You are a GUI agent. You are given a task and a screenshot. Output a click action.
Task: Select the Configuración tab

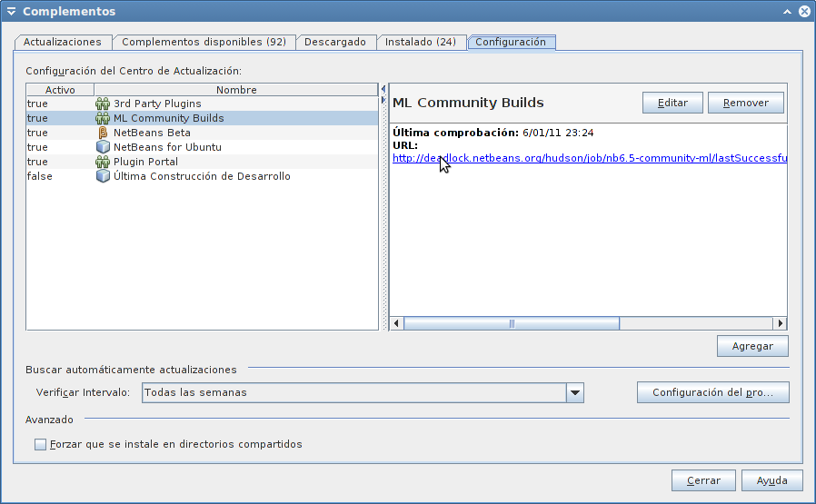click(511, 42)
